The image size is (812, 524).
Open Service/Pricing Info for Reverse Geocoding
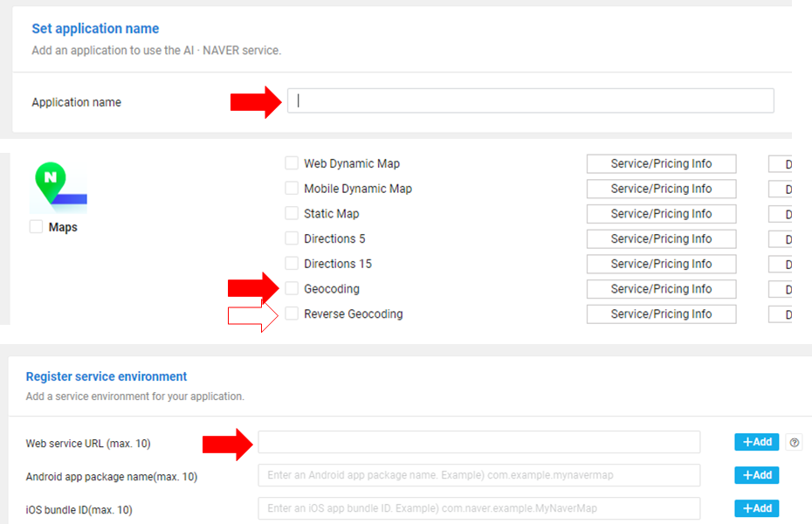[661, 314]
